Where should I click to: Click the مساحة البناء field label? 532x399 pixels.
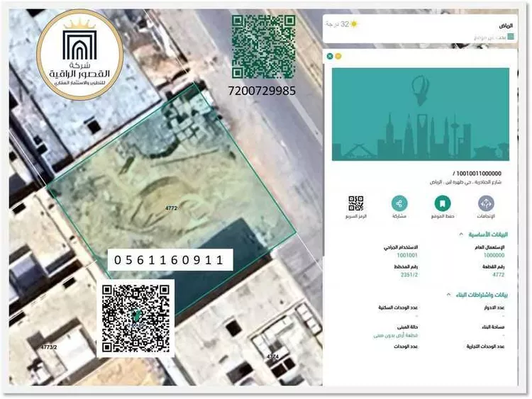click(x=493, y=327)
